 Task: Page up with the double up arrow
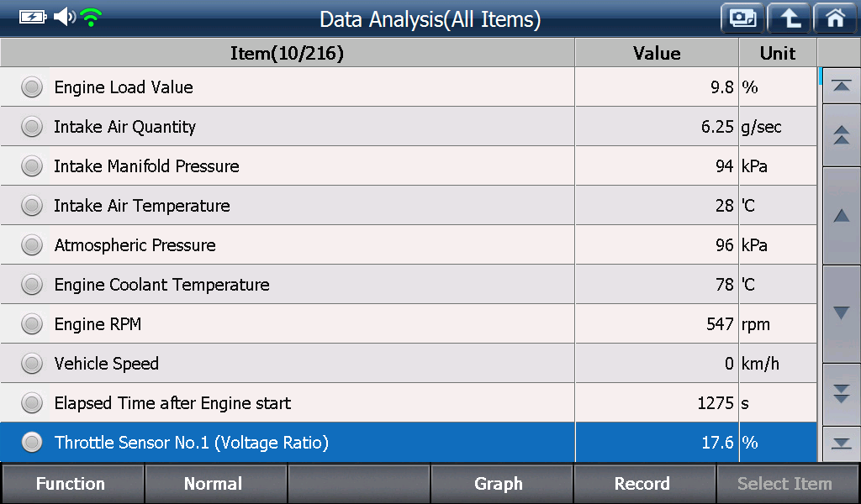pyautogui.click(x=841, y=135)
